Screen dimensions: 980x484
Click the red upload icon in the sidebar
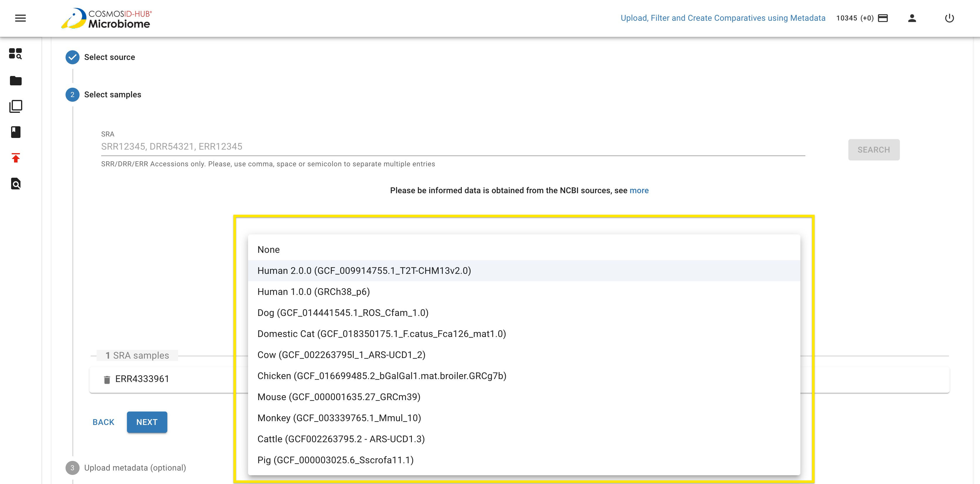tap(15, 158)
